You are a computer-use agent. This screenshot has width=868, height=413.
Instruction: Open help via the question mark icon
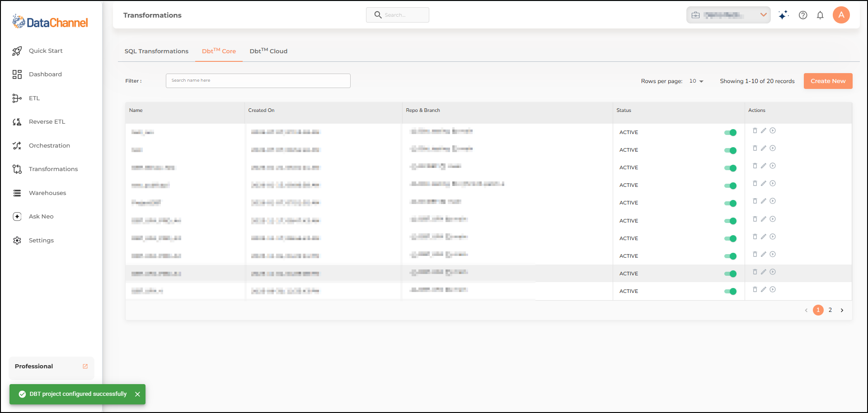(x=803, y=15)
